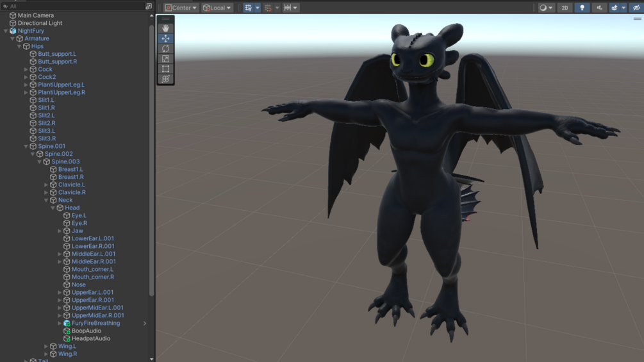644x362 pixels.
Task: Collapse the Armature node
Action: coord(12,38)
